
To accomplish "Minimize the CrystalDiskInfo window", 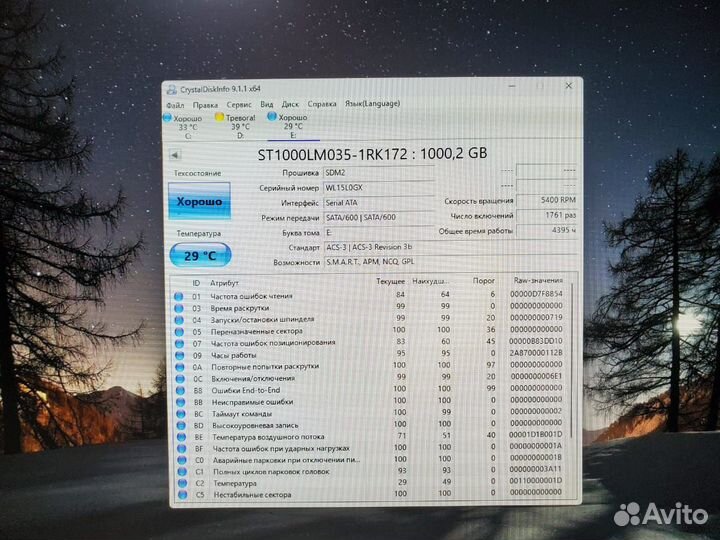I will (512, 86).
